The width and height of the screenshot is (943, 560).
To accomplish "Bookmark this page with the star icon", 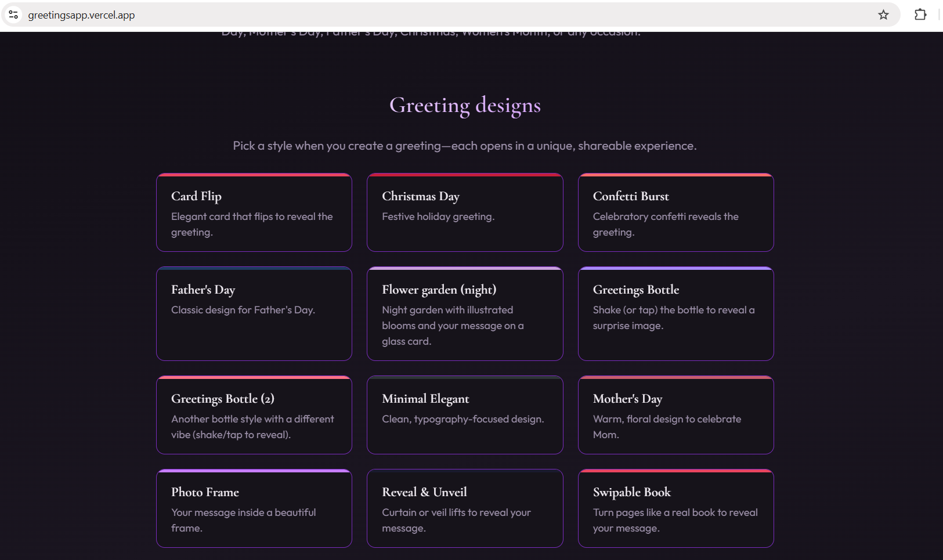I will (x=883, y=15).
